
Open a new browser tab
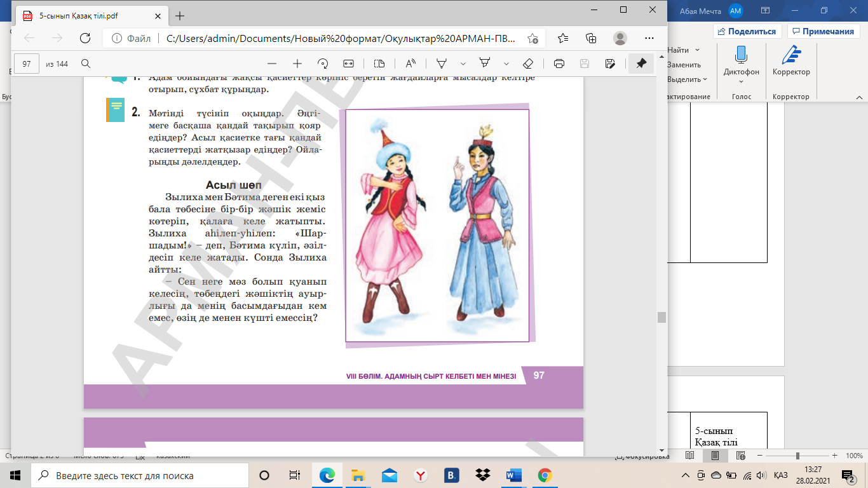180,16
